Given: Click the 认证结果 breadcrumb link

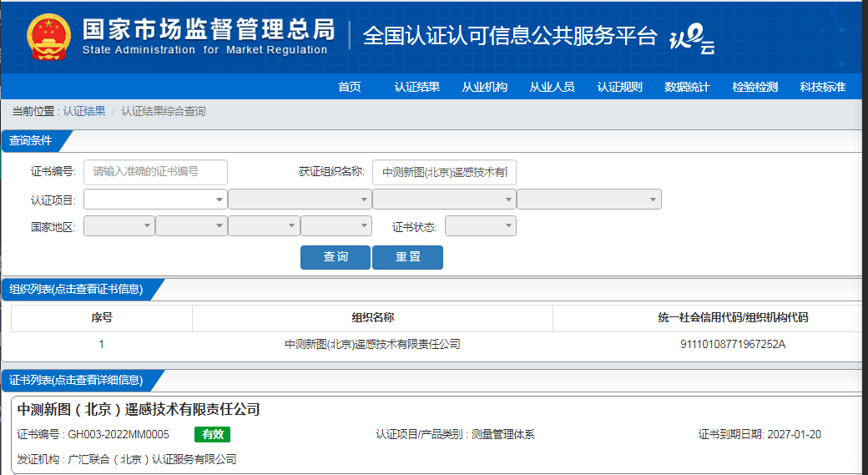Looking at the screenshot, I should click(x=84, y=111).
